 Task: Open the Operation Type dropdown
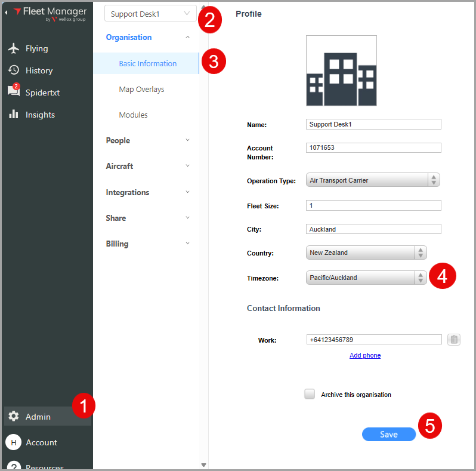(373, 180)
